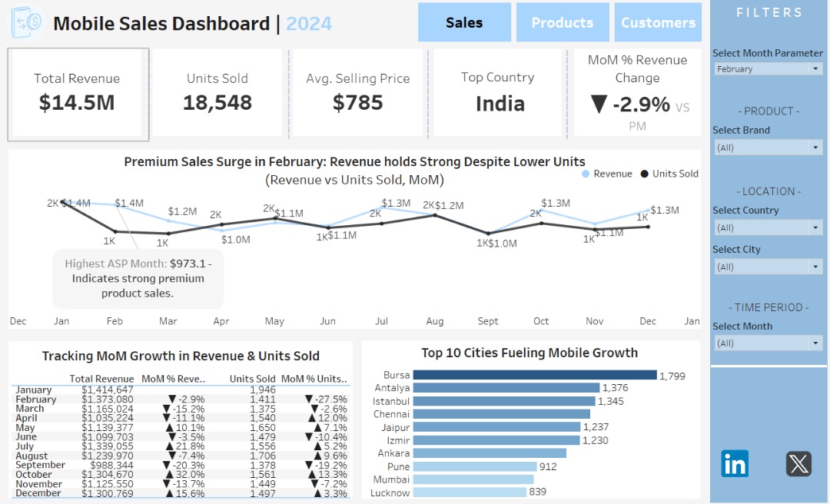This screenshot has width=830, height=504.
Task: Select the Lucknow bar in cities chart
Action: 470,492
